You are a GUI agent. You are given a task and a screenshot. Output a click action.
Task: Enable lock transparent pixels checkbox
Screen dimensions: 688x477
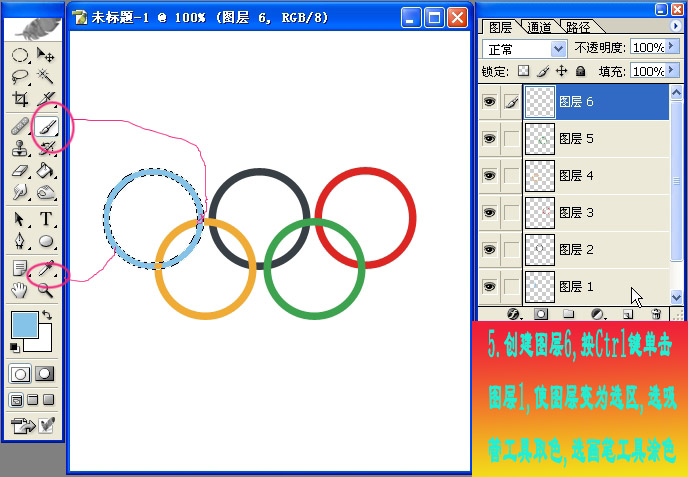522,72
